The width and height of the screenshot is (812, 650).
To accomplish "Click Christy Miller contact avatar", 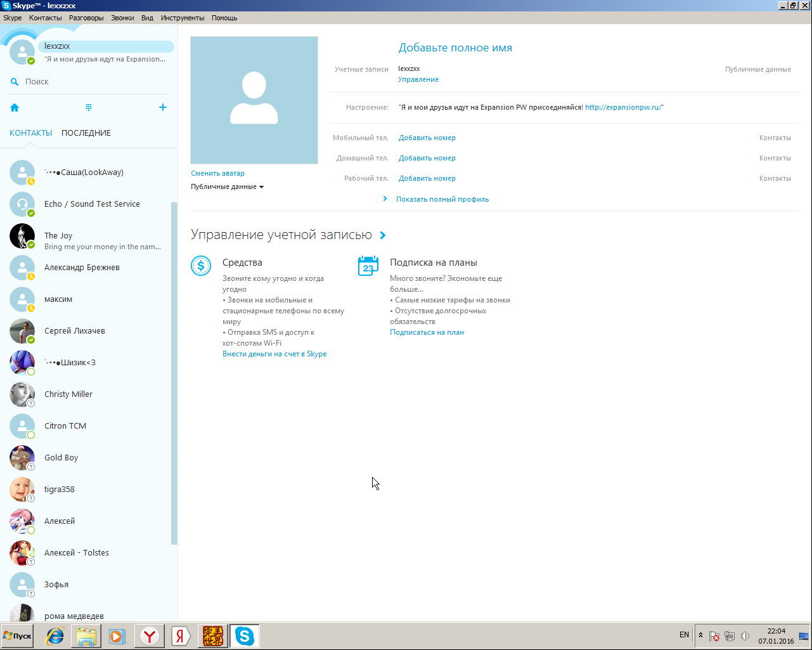I will tap(22, 394).
